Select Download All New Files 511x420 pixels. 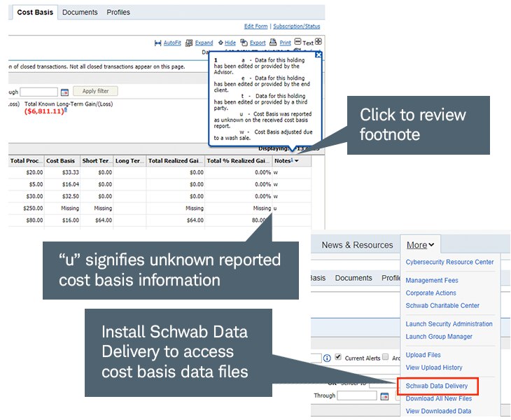tap(439, 398)
